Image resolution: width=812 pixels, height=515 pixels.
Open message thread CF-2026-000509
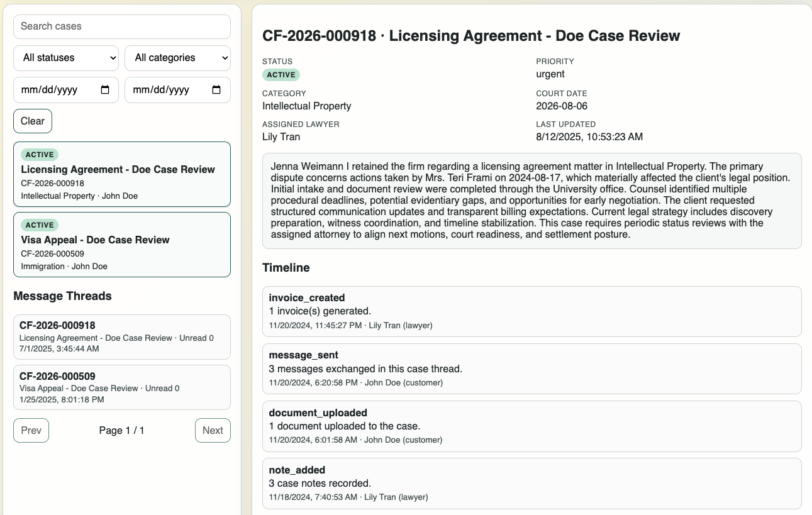pos(122,387)
